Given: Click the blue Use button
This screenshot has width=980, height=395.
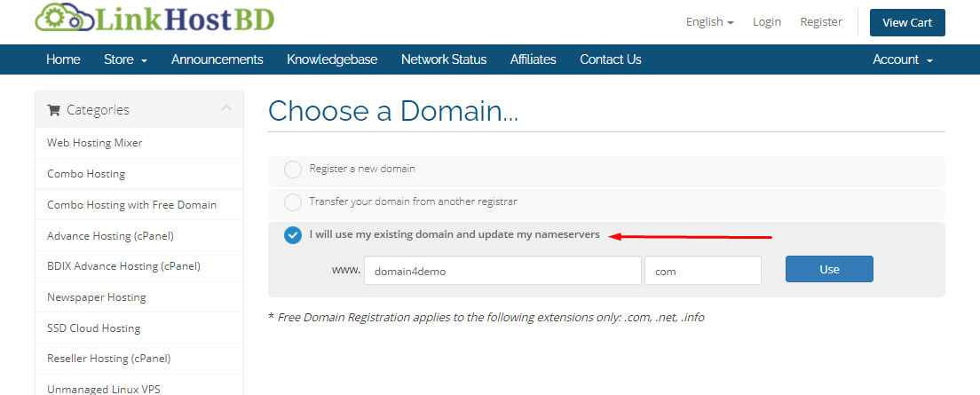Looking at the screenshot, I should tap(829, 269).
